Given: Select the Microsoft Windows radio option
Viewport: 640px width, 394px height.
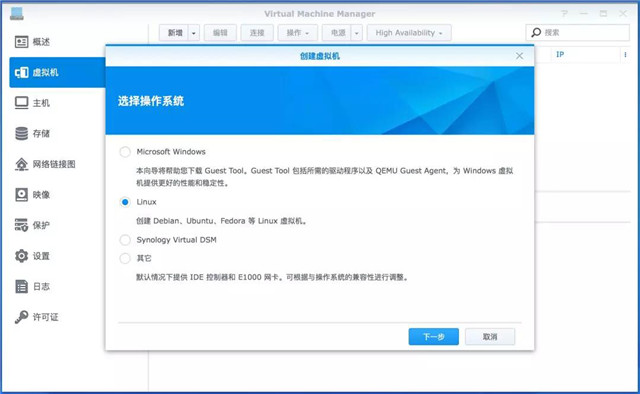Looking at the screenshot, I should tap(125, 152).
